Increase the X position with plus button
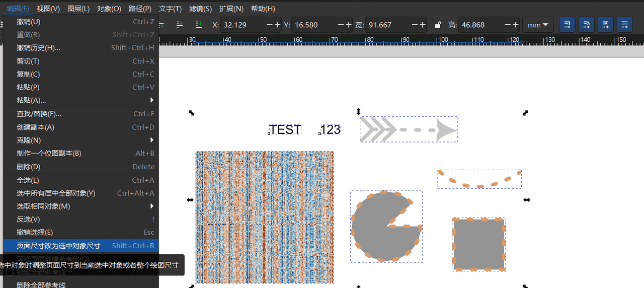 pyautogui.click(x=277, y=25)
